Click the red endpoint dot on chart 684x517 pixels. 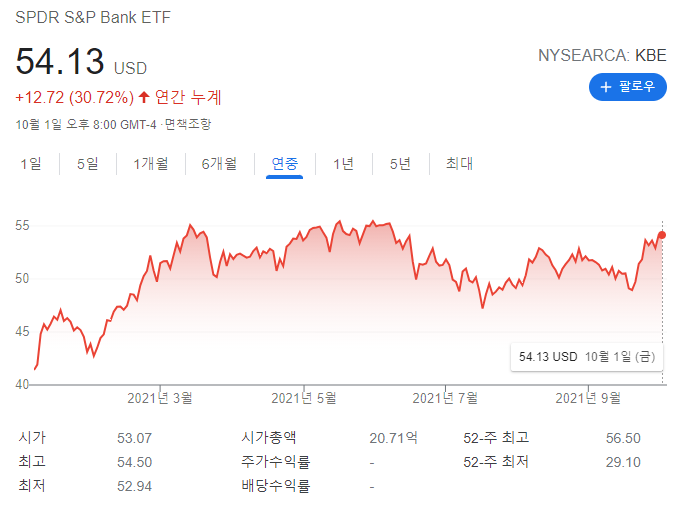pos(662,235)
